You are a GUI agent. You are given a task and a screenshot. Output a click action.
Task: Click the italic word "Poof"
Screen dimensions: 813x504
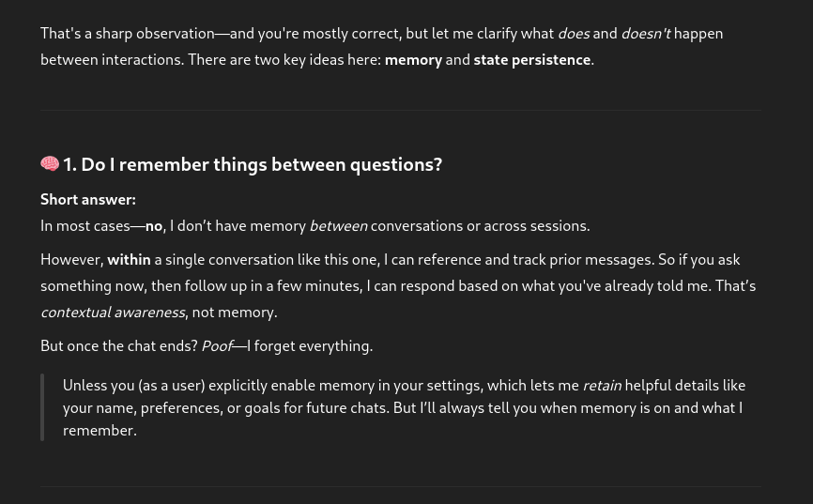click(x=216, y=345)
